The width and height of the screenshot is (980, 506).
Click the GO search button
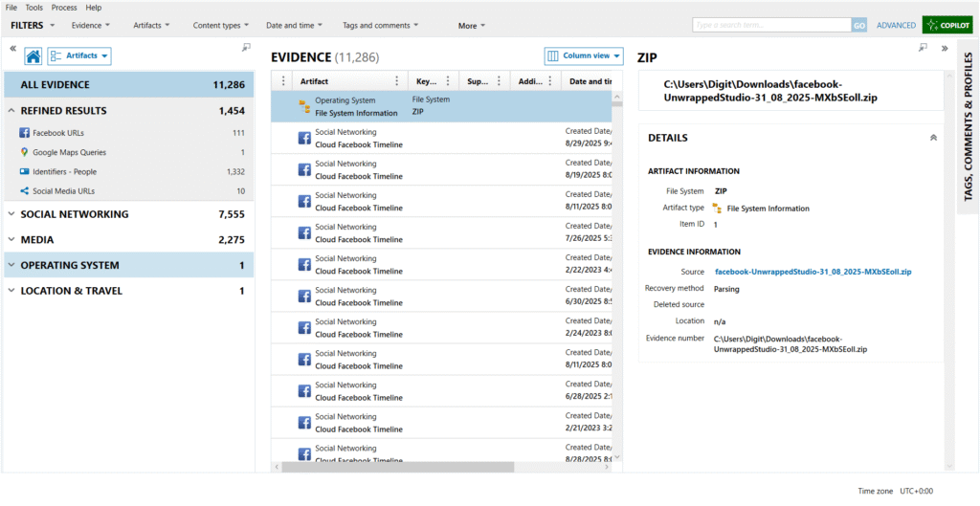[859, 25]
